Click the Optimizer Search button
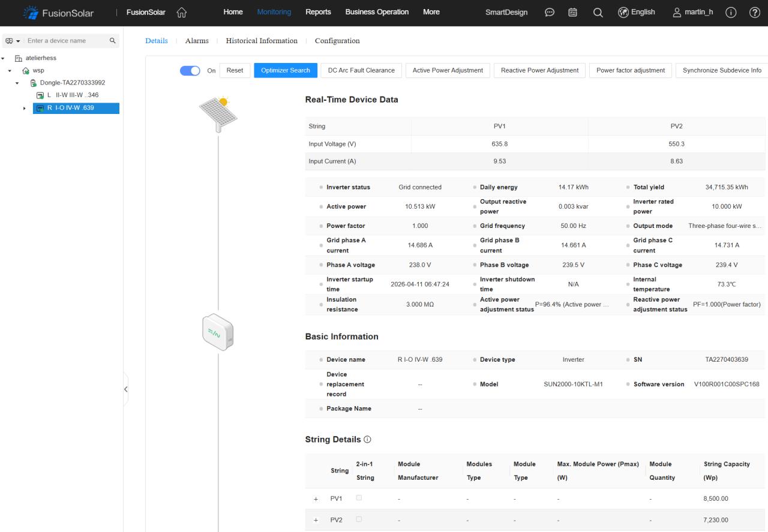The height and width of the screenshot is (532, 768). tap(285, 71)
